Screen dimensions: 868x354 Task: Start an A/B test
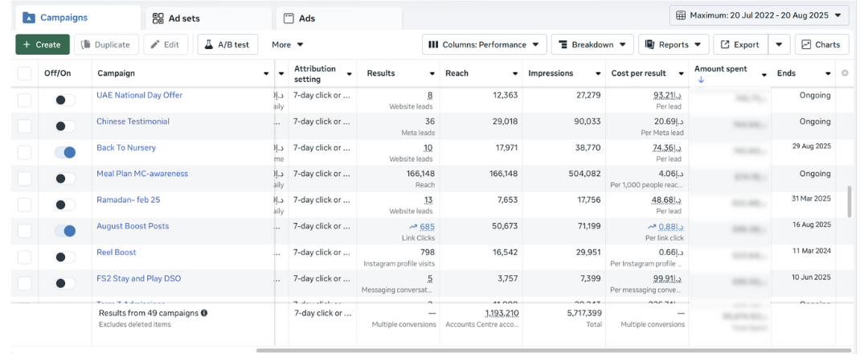[228, 45]
